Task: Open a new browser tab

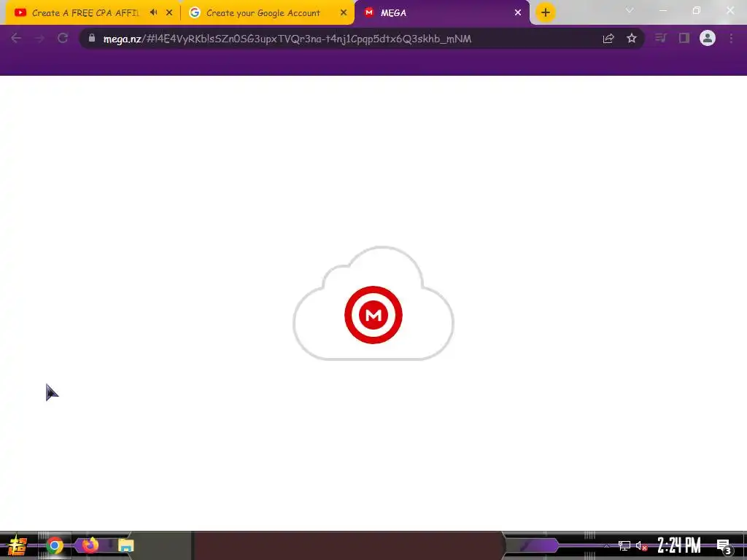Action: click(546, 12)
